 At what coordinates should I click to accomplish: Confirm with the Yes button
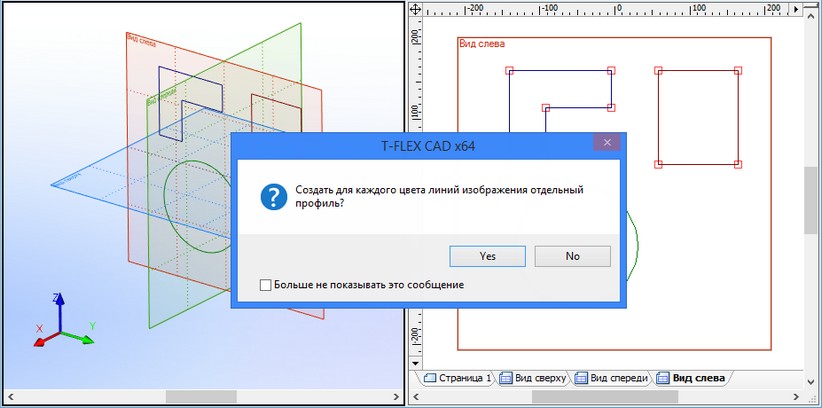pyautogui.click(x=487, y=256)
